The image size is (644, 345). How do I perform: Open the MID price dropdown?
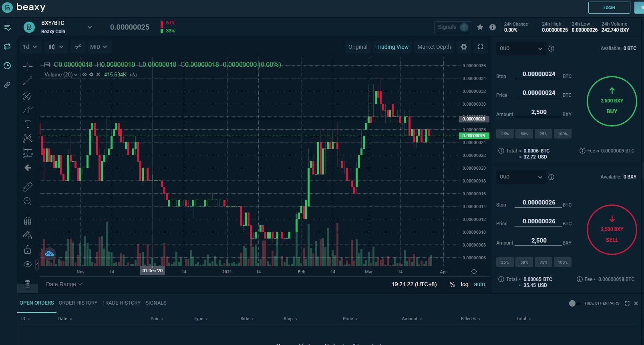click(x=99, y=47)
